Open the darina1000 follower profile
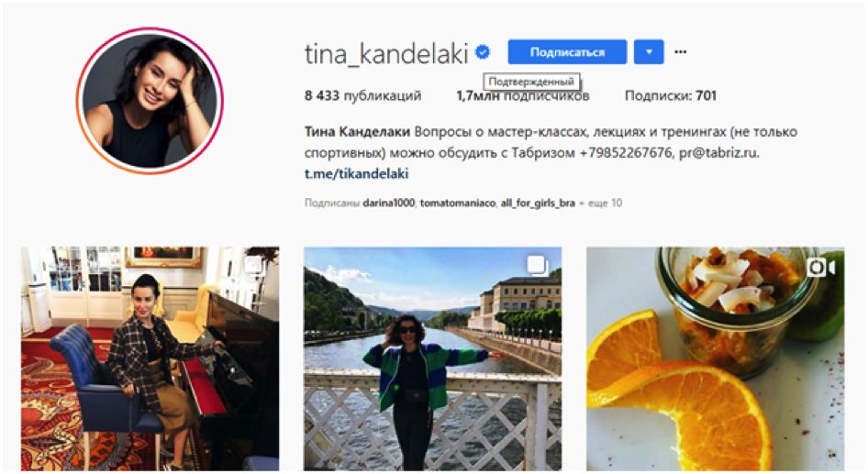 [389, 203]
